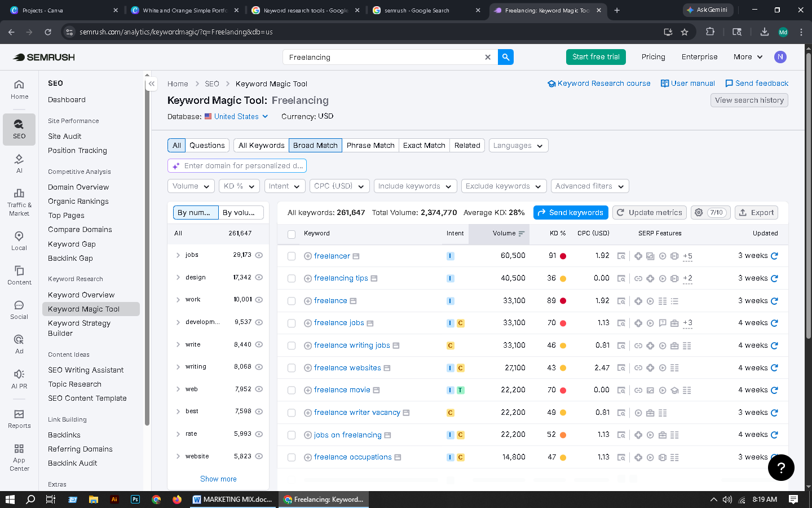Refresh metrics for freelancer row
812x508 pixels.
[x=774, y=256]
